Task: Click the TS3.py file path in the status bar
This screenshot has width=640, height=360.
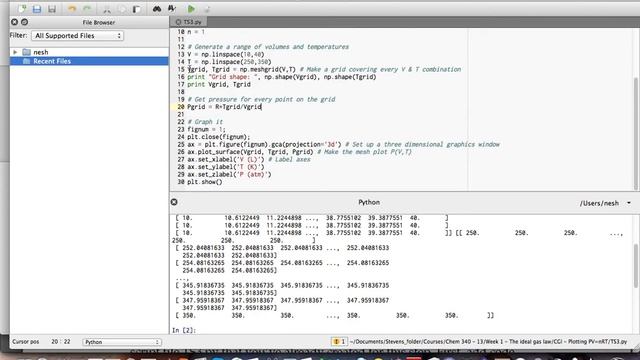Action: tap(488, 341)
